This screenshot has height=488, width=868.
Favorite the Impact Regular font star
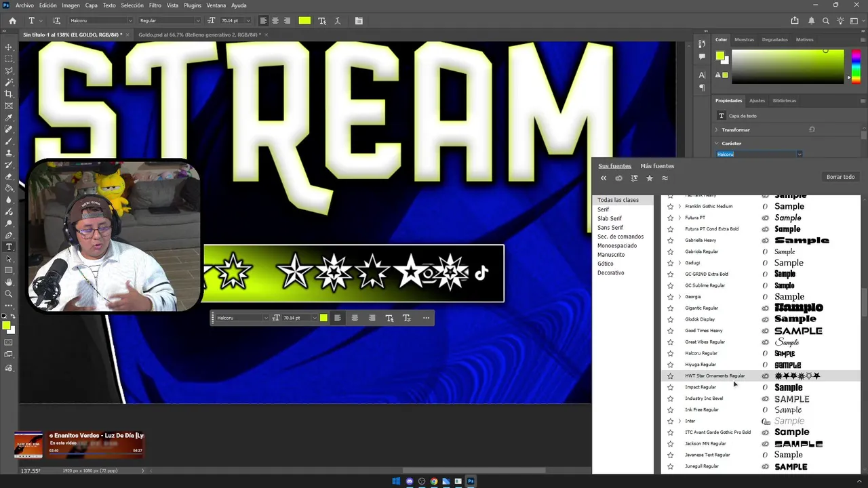tap(671, 387)
